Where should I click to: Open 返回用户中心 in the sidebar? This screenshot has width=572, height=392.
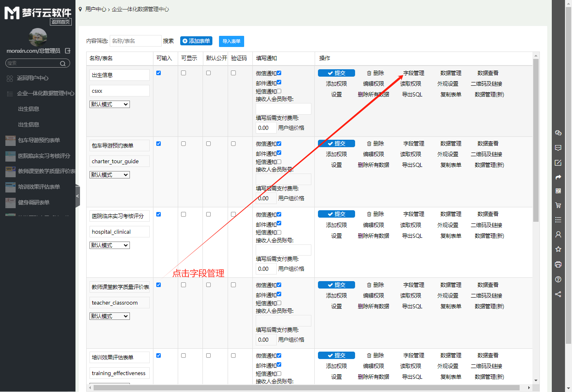(x=33, y=78)
